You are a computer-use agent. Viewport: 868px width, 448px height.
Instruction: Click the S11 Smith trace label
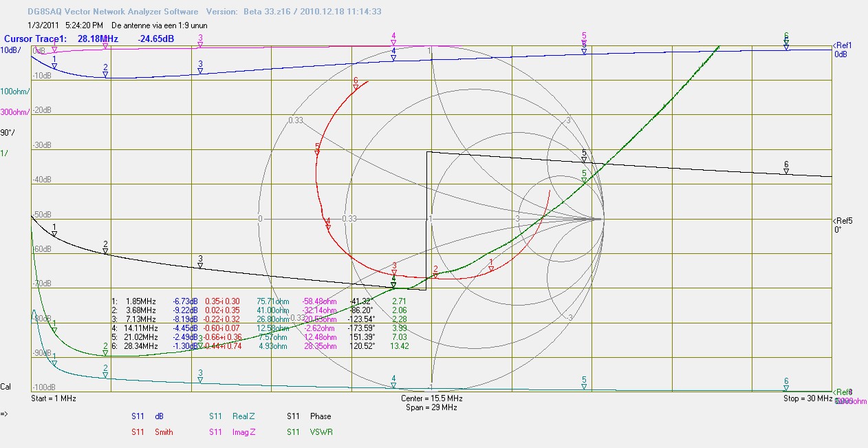pyautogui.click(x=152, y=432)
